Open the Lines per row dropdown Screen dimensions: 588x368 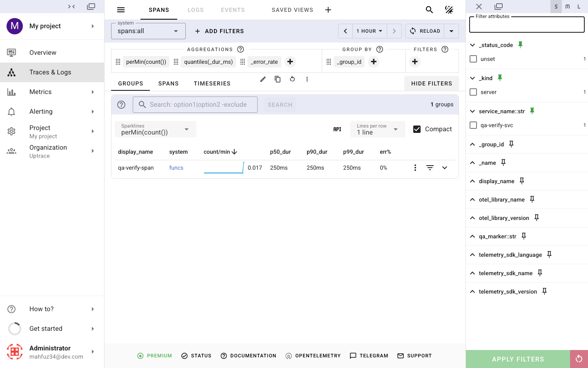pyautogui.click(x=378, y=129)
